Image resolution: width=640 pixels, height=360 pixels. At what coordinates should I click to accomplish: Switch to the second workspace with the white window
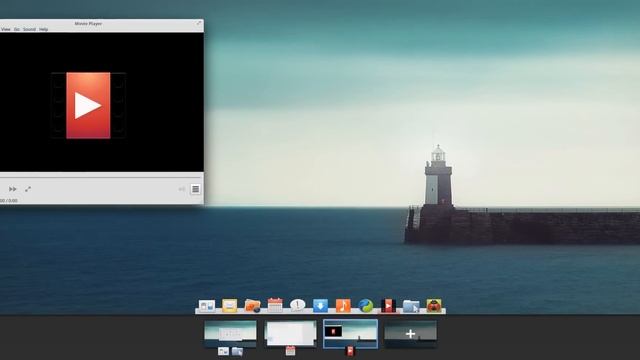click(290, 333)
